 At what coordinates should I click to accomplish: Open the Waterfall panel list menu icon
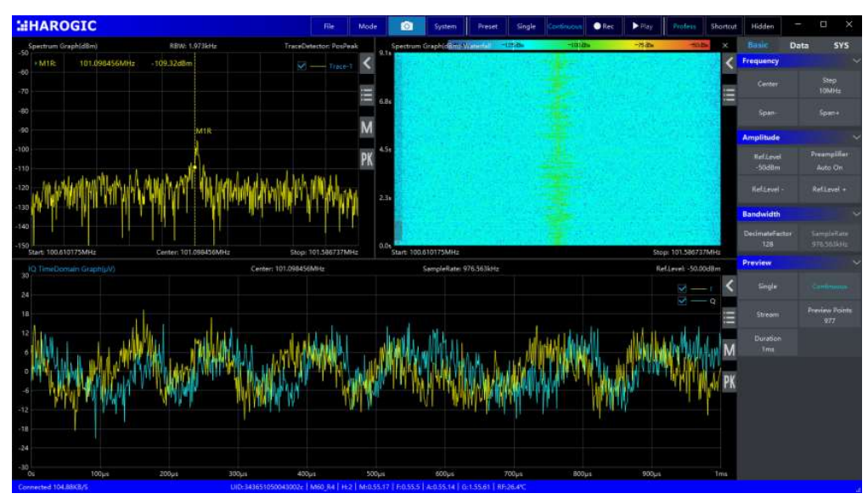coord(729,95)
